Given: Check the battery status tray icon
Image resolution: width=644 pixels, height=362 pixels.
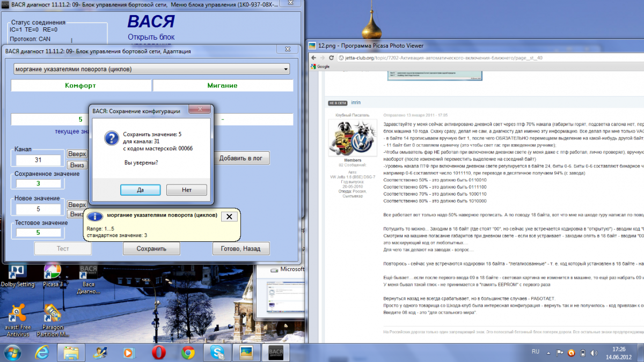Looking at the screenshot, I should pyautogui.click(x=582, y=353).
